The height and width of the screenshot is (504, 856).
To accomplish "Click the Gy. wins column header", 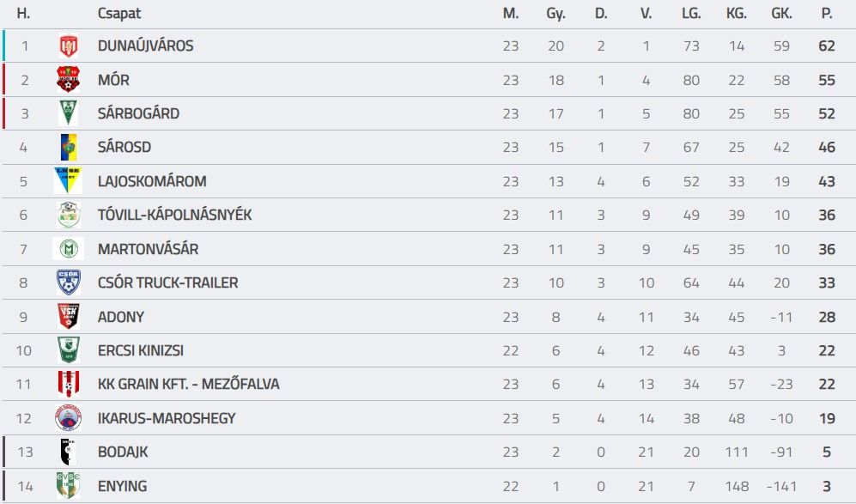I will click(555, 14).
